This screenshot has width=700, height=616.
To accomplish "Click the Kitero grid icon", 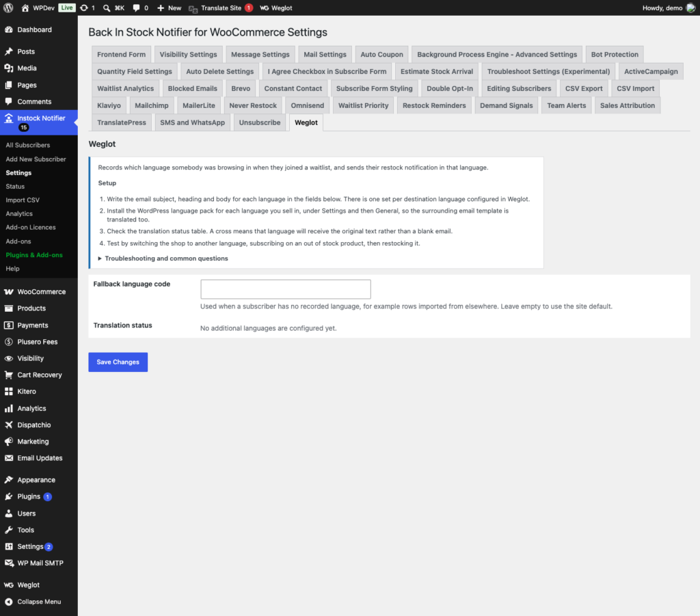I will pyautogui.click(x=8, y=391).
